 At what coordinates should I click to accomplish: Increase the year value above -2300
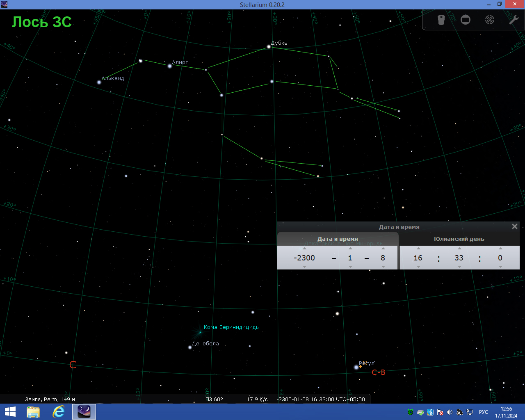click(x=304, y=249)
